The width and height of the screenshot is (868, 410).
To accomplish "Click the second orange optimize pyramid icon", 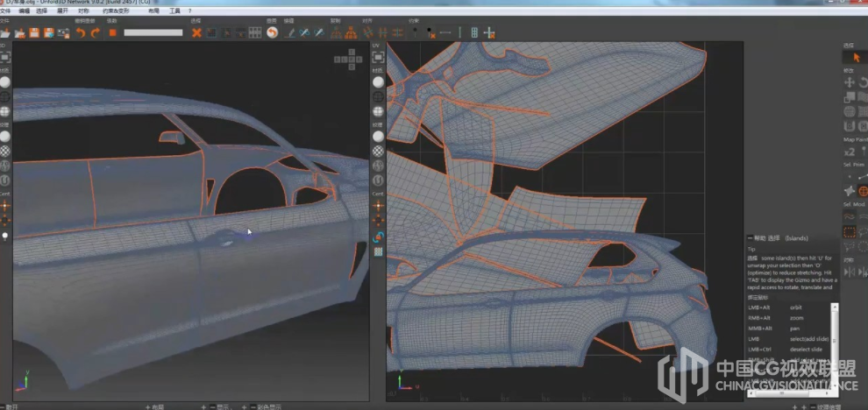I will pyautogui.click(x=351, y=33).
